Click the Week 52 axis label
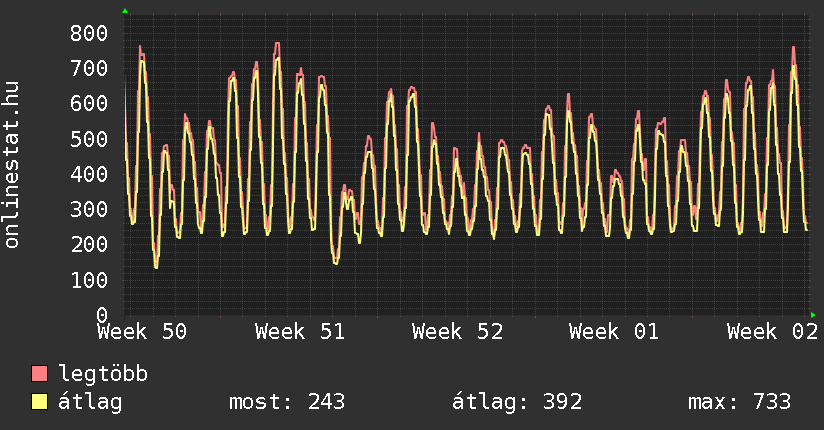Screen dimensions: 824x430 pyautogui.click(x=457, y=332)
